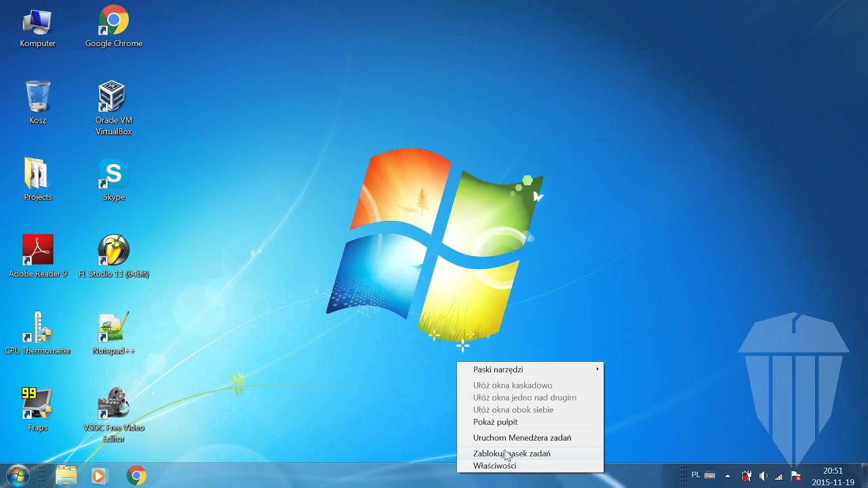Select the Skype desktop shortcut
868x488 pixels.
113,180
